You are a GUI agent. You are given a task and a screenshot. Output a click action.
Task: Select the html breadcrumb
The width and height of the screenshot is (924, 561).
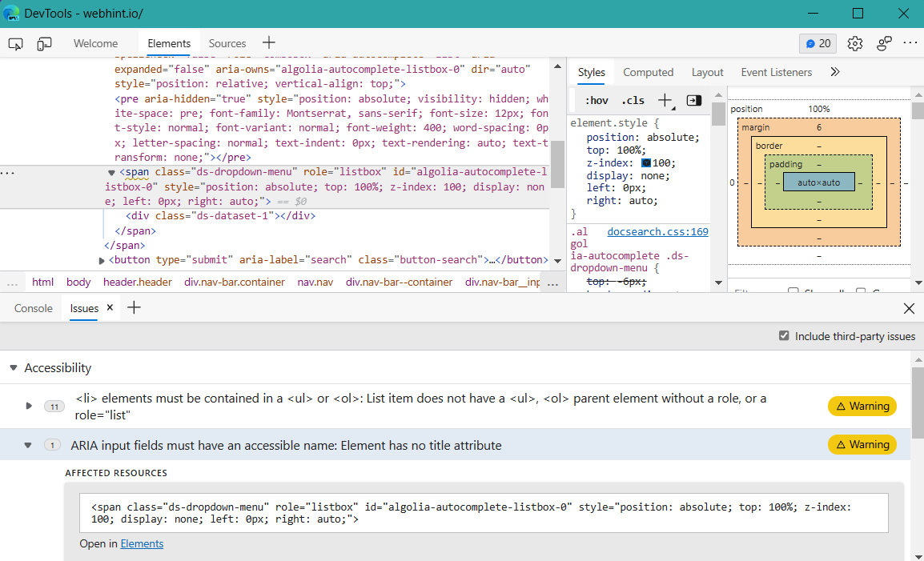point(42,283)
